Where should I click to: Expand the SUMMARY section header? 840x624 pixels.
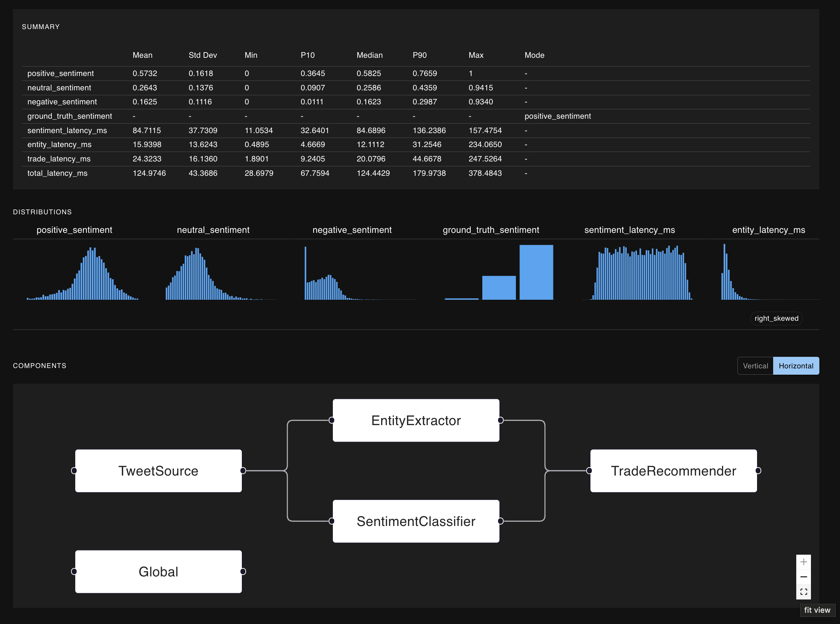(41, 27)
